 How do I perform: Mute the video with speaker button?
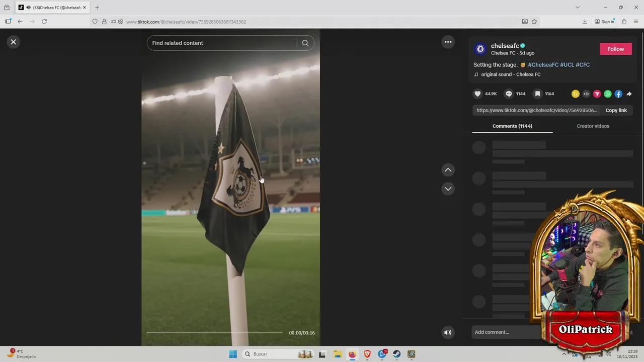(448, 332)
